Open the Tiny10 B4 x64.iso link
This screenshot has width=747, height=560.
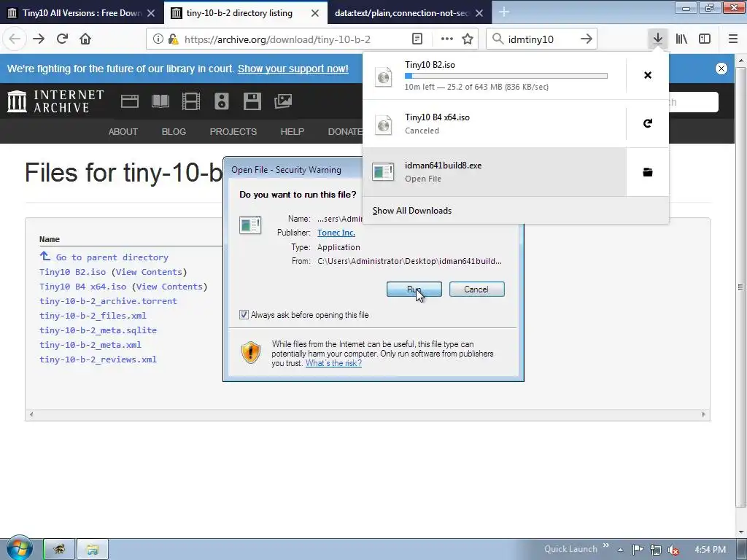(83, 287)
